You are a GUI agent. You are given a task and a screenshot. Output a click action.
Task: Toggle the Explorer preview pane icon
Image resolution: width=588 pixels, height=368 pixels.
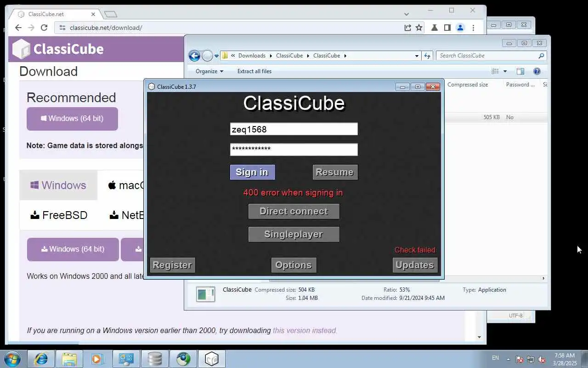tap(520, 71)
